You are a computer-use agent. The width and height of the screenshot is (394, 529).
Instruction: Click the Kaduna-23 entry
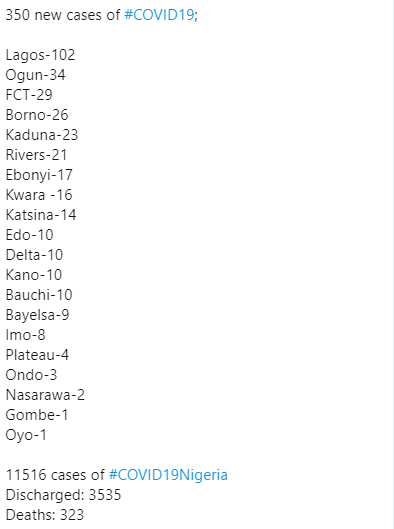click(42, 135)
